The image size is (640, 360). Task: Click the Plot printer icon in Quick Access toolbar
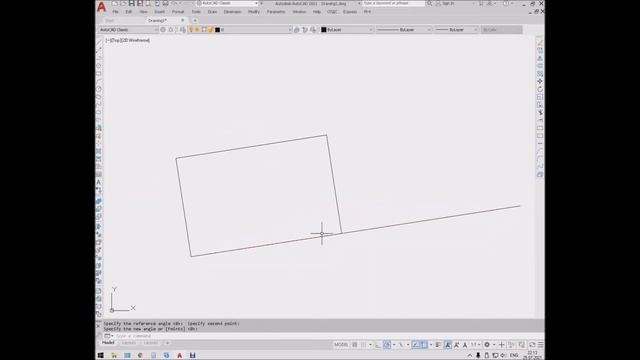coord(166,3)
